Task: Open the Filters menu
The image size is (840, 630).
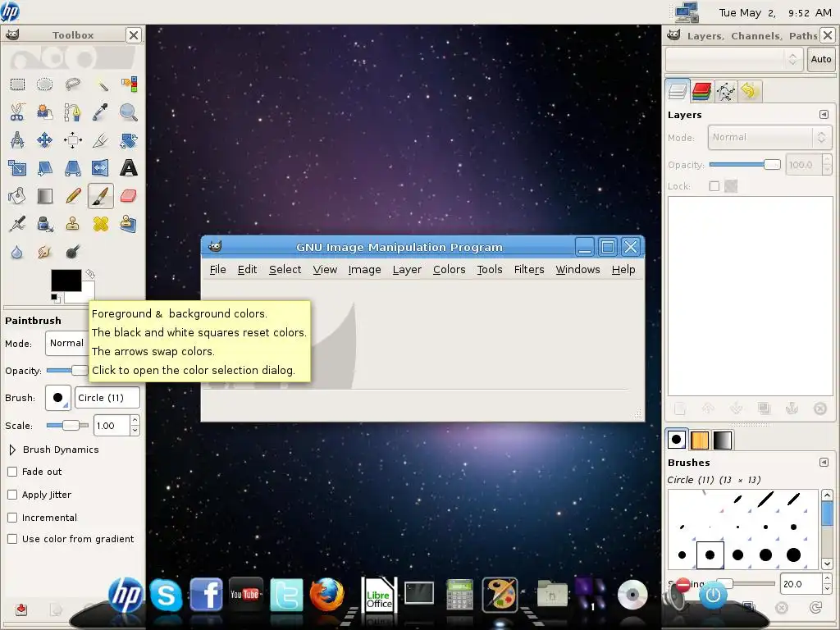Action: tap(529, 269)
